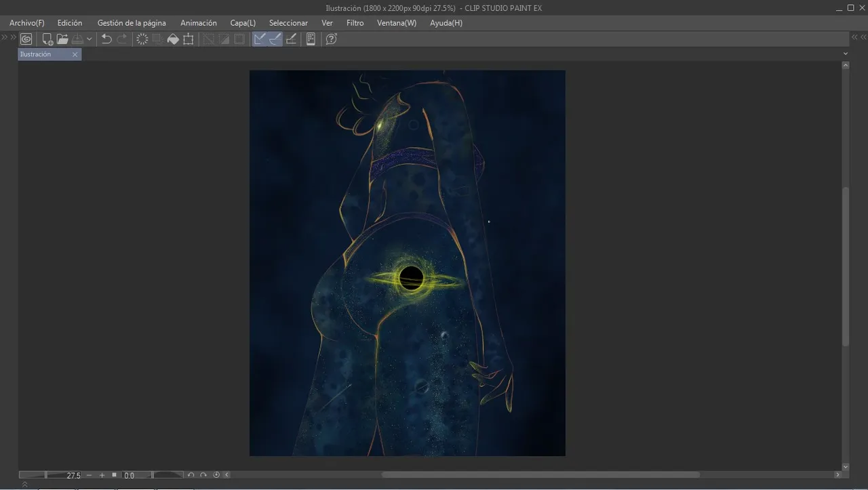Click the horizontal scrollbar right arrow
The width and height of the screenshot is (868, 490).
(x=837, y=475)
